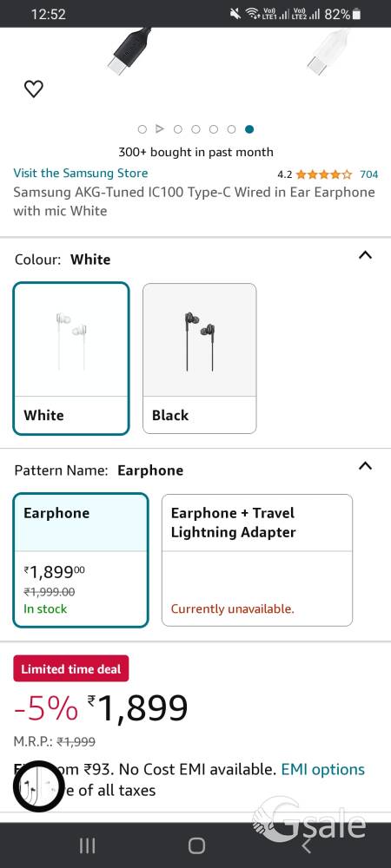
Task: Open the 704 ratings count link
Action: click(x=369, y=174)
